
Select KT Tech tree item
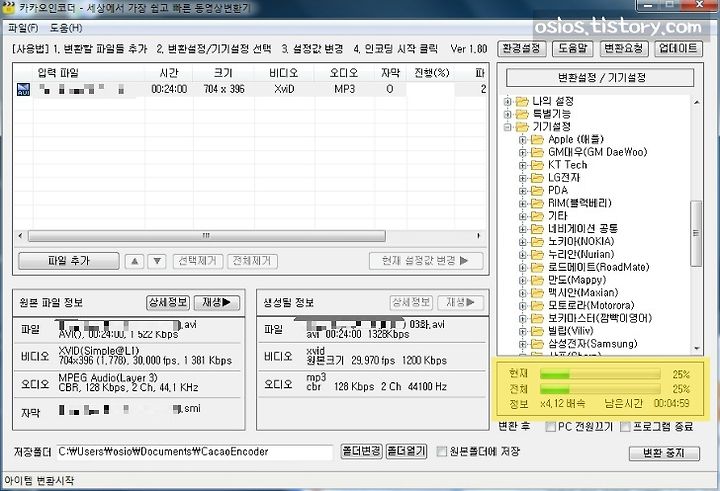[x=568, y=165]
